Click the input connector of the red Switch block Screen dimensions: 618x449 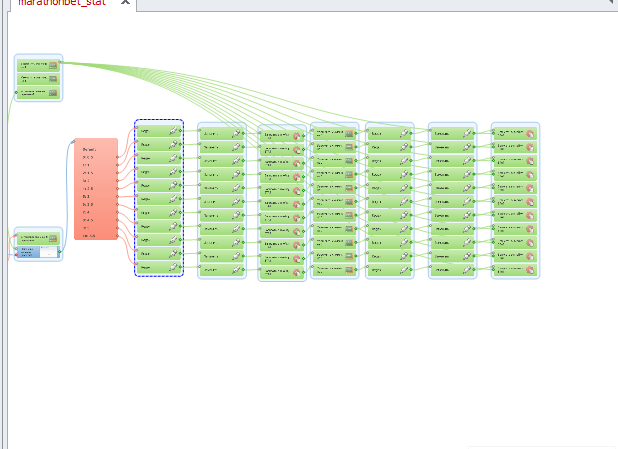click(x=73, y=142)
